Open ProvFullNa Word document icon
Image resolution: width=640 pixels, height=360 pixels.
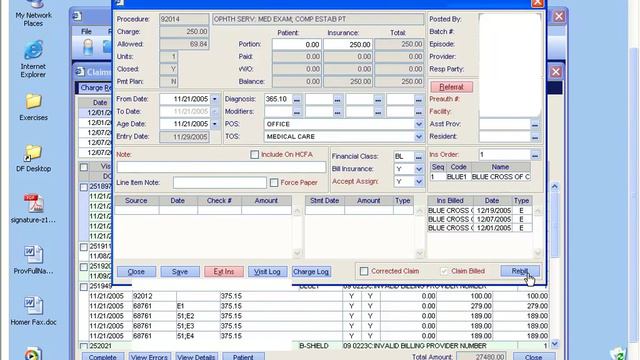(x=33, y=260)
